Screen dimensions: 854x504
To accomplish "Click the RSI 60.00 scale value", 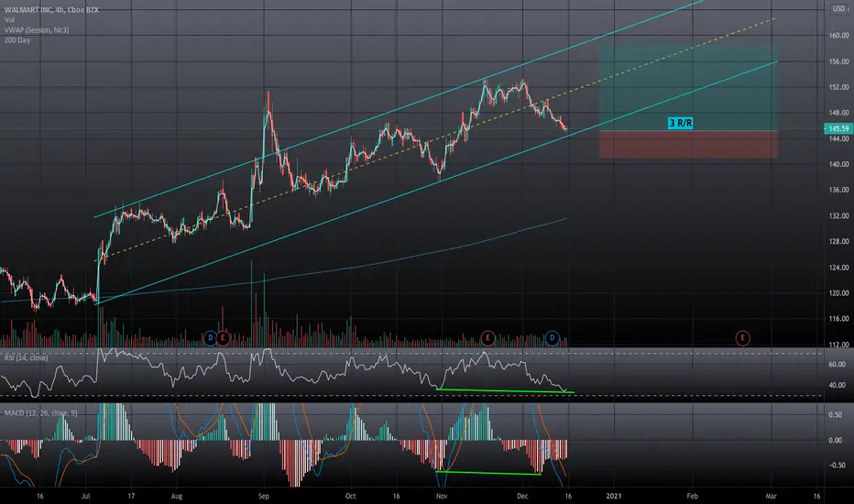I will point(838,364).
